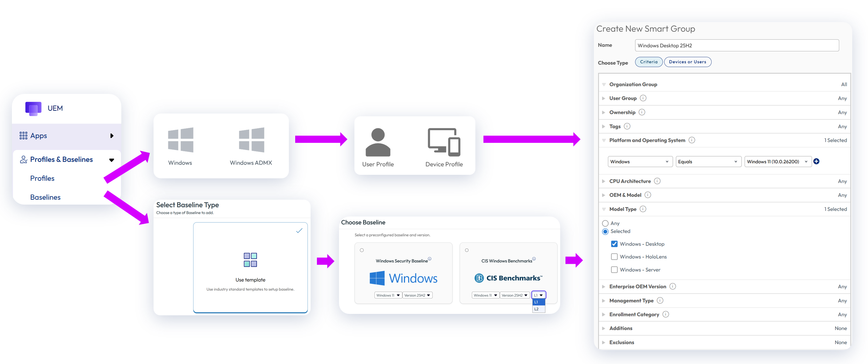Viewport: 868px width, 364px height.
Task: Select the Windows ADMX platform icon
Action: [251, 140]
